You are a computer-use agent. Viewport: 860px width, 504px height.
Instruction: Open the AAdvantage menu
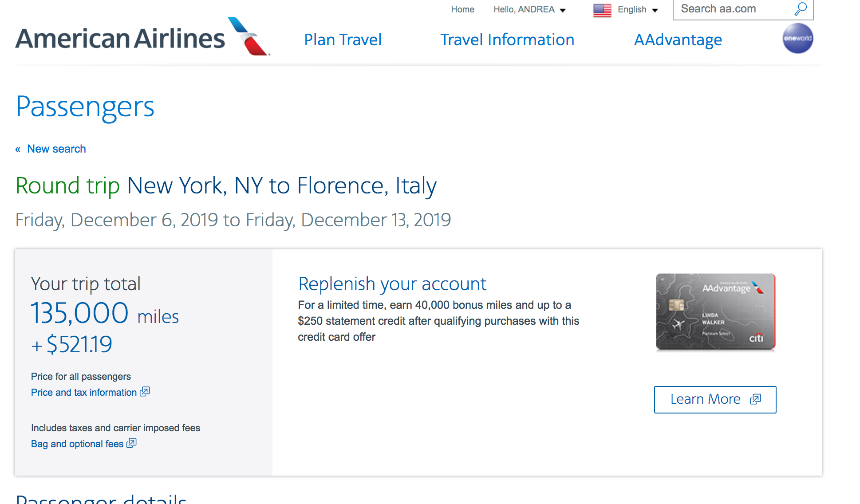pyautogui.click(x=678, y=39)
